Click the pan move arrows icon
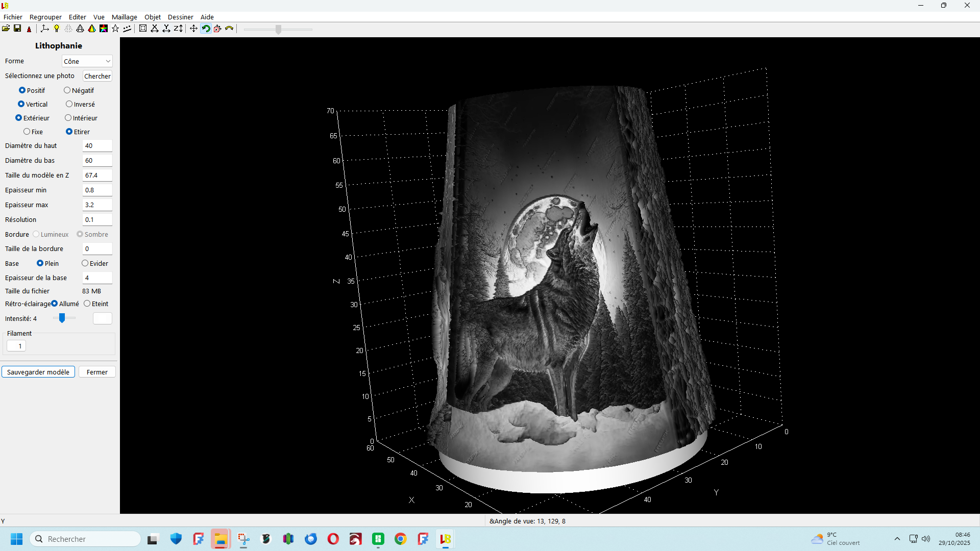Screen dimensions: 980x551 click(x=193, y=29)
